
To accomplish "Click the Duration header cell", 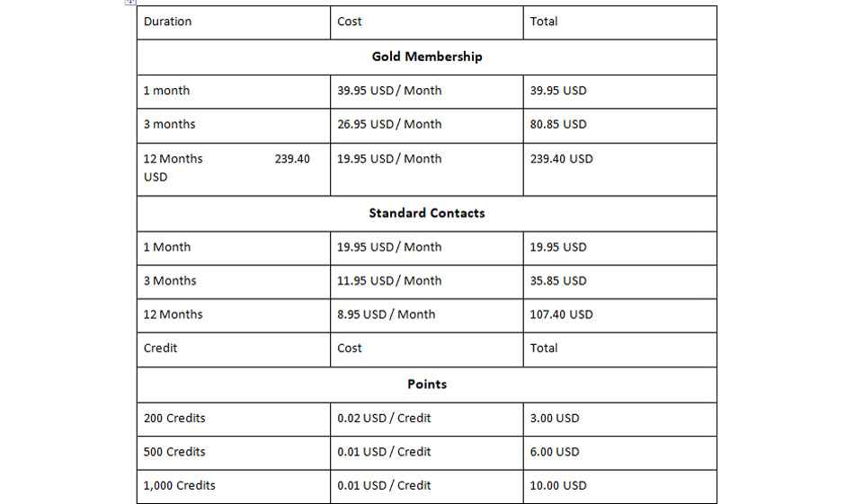I will [167, 22].
